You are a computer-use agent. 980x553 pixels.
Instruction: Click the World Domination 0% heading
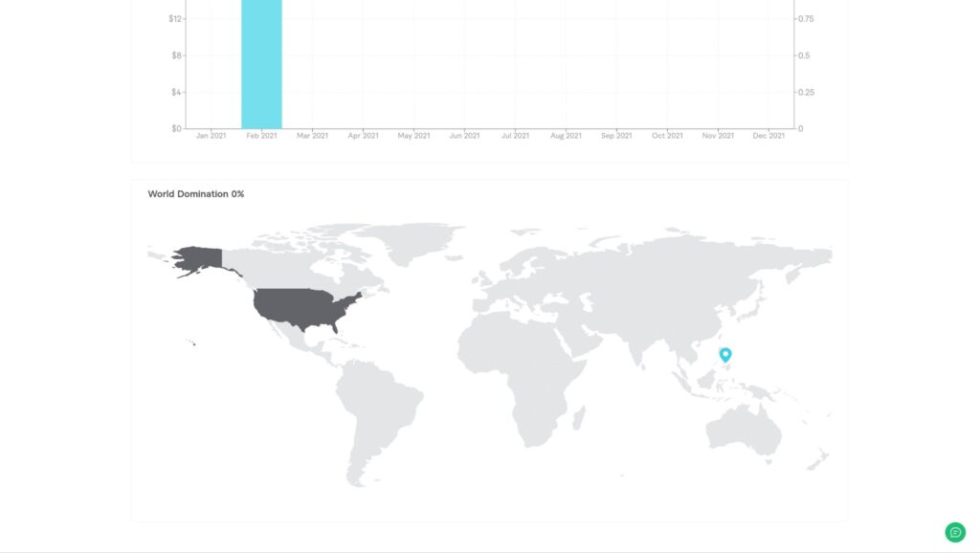coord(195,193)
